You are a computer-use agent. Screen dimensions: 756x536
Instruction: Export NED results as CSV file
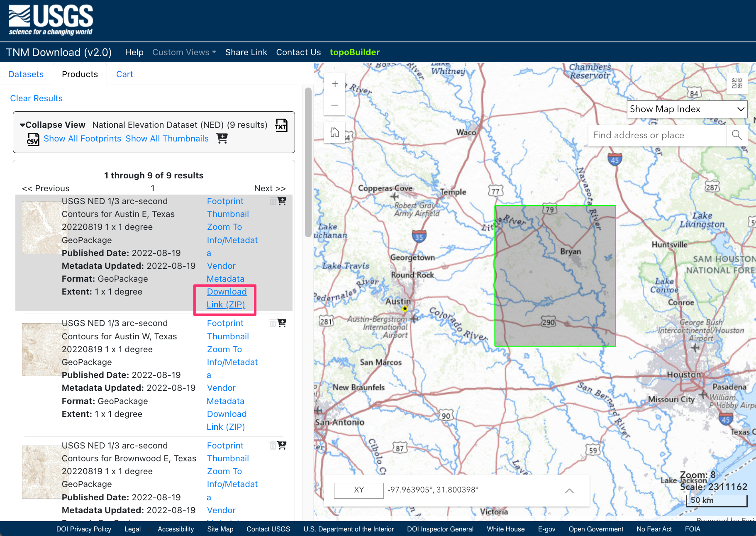coord(33,139)
